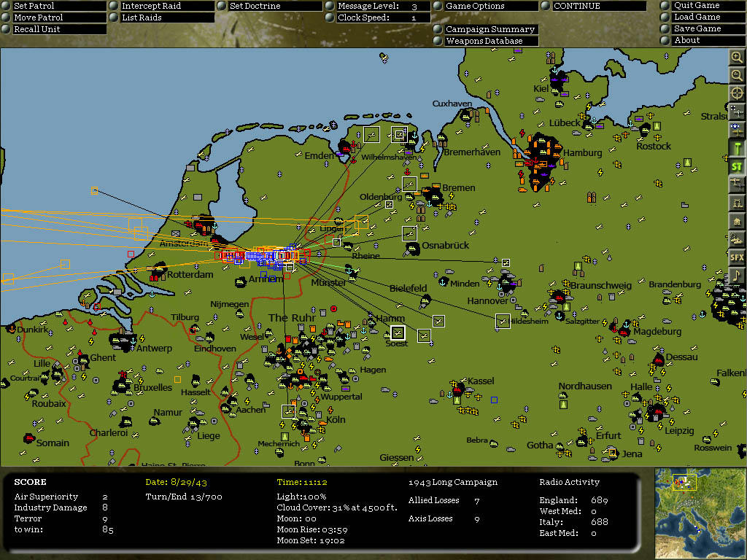Click the 1943 Long Campaign title
747x560 pixels.
[x=452, y=482]
